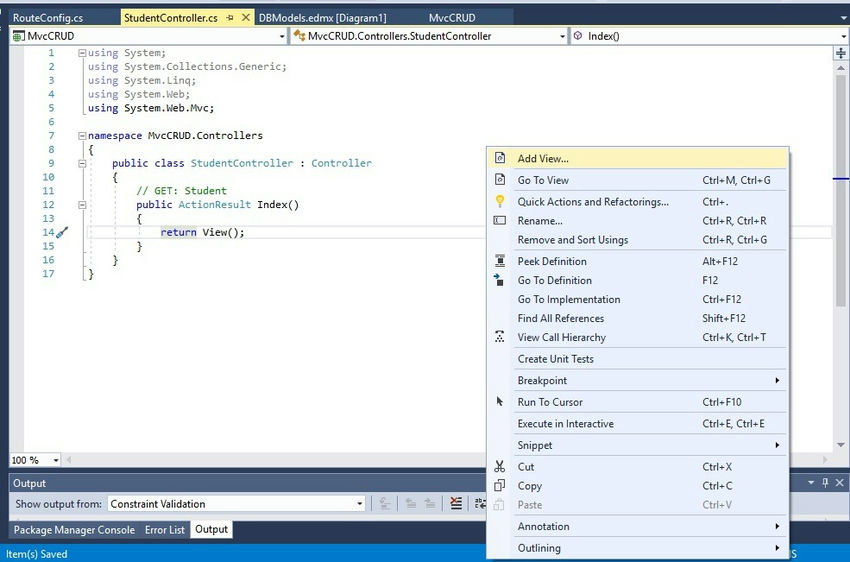The height and width of the screenshot is (562, 850).
Task: Click the screwdriver icon beside line 14
Action: pyautogui.click(x=62, y=233)
